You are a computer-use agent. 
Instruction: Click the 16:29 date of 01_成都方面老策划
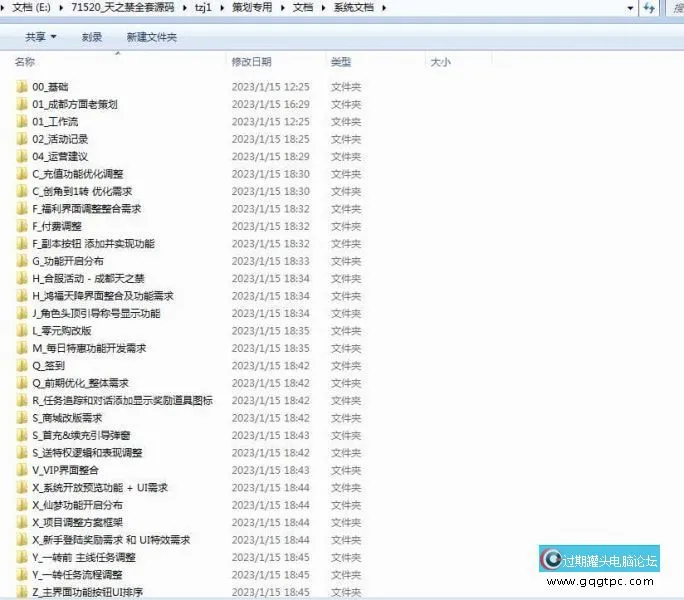(x=270, y=104)
